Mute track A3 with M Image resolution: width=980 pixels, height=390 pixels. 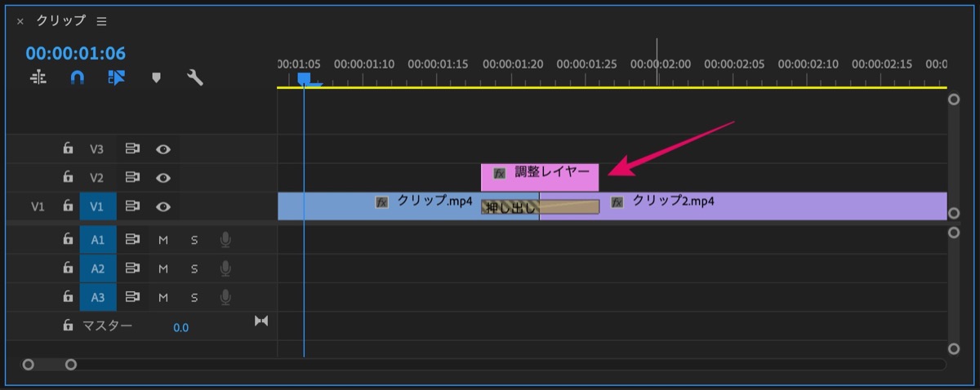tap(163, 297)
